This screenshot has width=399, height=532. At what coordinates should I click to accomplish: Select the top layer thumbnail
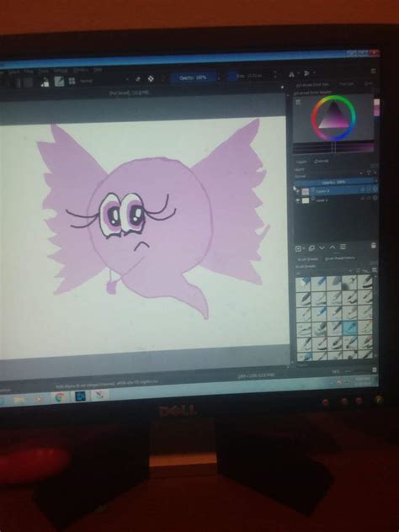306,191
